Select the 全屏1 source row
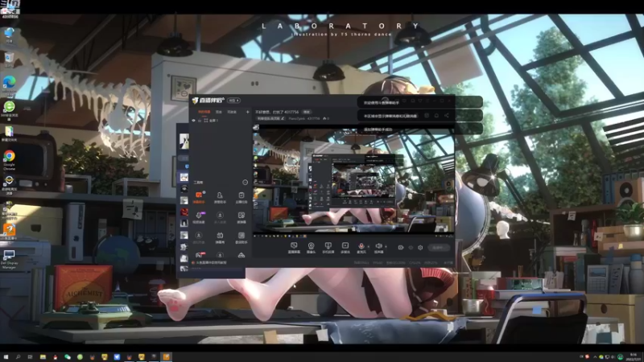Image resolution: width=644 pixels, height=362 pixels. 221,121
